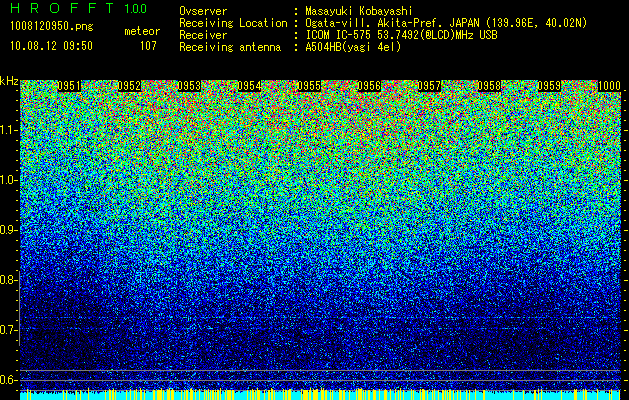Click the Receiving antenna label
Screen dimensions: 629x400
tap(230, 47)
